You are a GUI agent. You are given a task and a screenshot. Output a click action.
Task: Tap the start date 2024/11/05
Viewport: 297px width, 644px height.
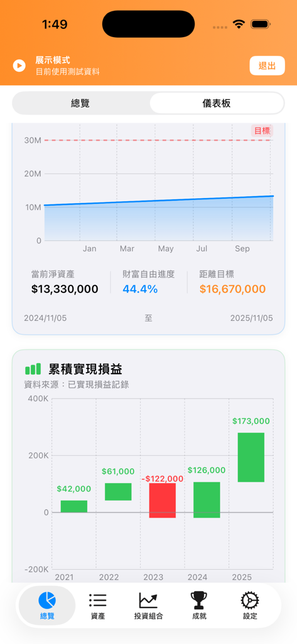coord(45,318)
